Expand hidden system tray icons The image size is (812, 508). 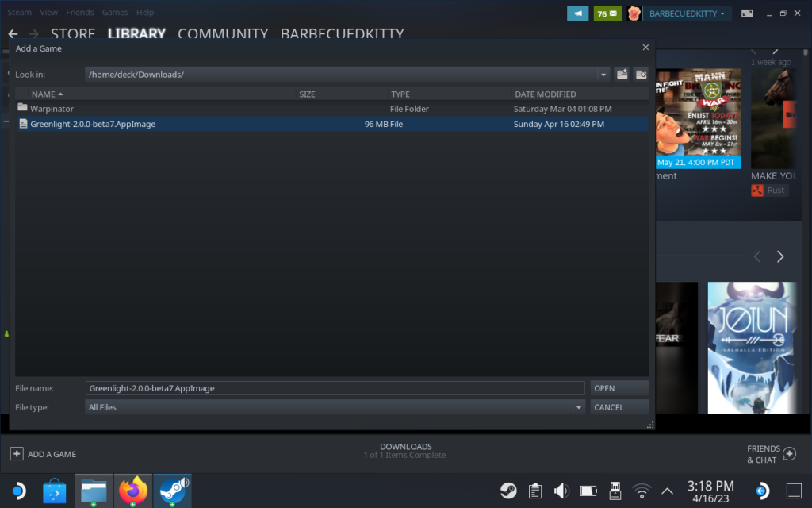[668, 491]
